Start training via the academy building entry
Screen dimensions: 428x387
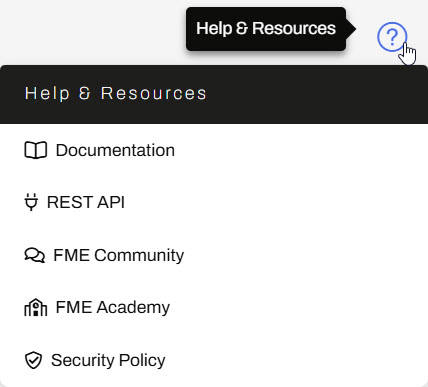pyautogui.click(x=214, y=307)
